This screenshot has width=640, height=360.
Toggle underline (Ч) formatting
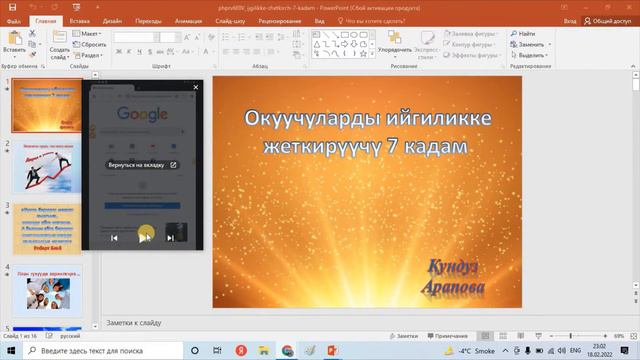pos(140,52)
